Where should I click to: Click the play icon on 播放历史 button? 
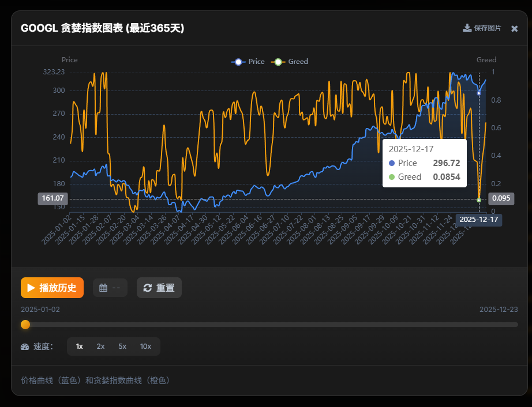click(32, 288)
